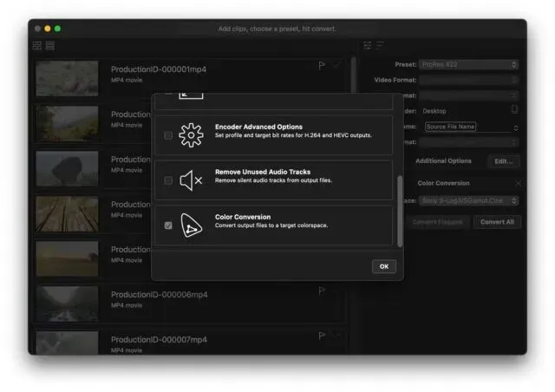The height and width of the screenshot is (392, 555).
Task: Remove the Color Conversion option with X
Action: [518, 183]
